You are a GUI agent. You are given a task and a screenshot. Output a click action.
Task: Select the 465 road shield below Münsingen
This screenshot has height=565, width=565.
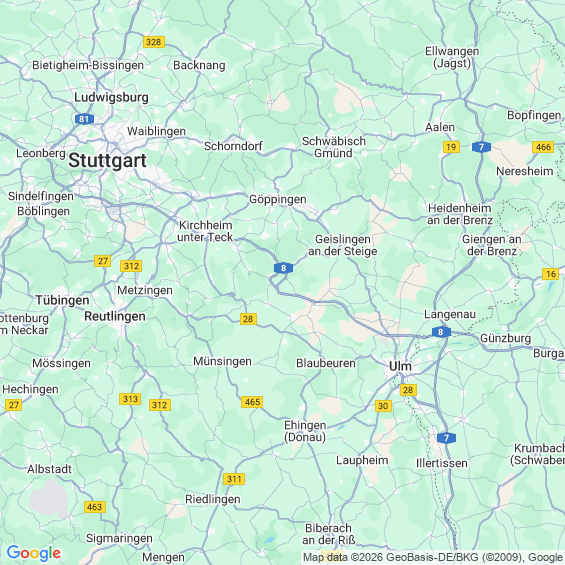pyautogui.click(x=252, y=402)
